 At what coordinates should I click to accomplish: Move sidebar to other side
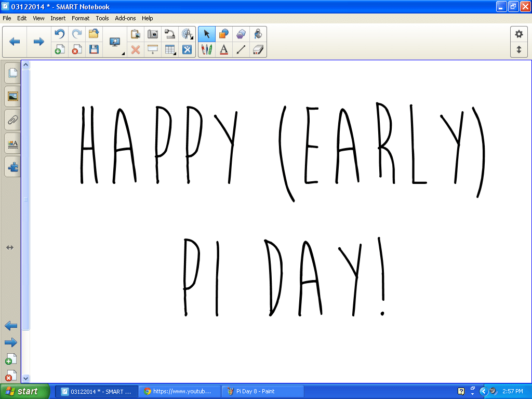click(10, 248)
